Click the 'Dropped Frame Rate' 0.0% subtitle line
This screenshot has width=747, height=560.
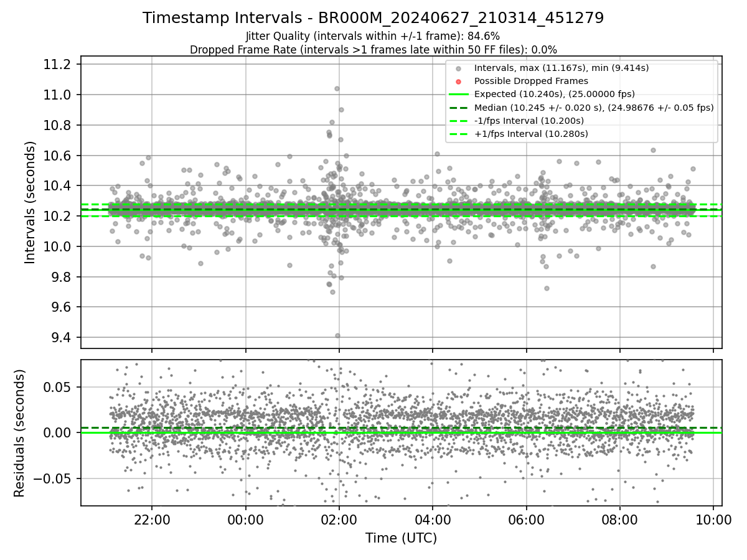click(373, 50)
